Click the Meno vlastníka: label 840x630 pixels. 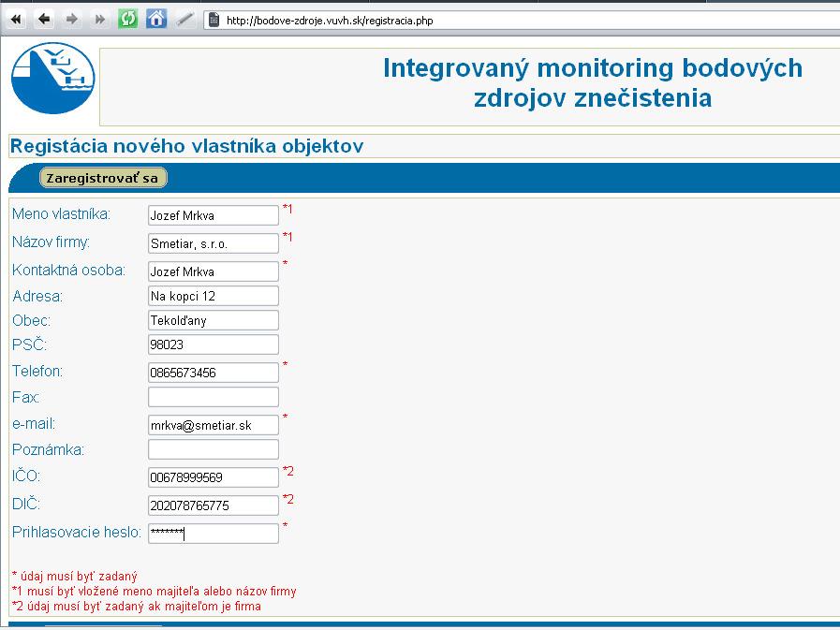[x=61, y=214]
